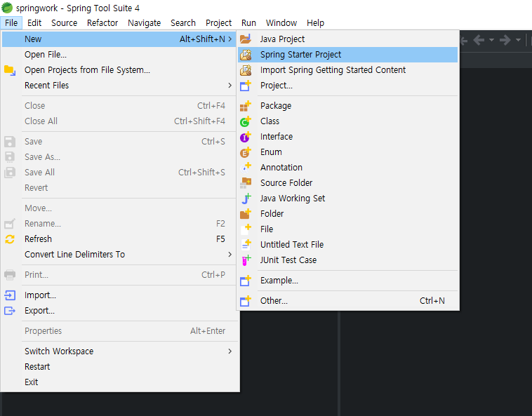Click the new Annotation icon
The height and width of the screenshot is (416, 532).
tap(246, 168)
